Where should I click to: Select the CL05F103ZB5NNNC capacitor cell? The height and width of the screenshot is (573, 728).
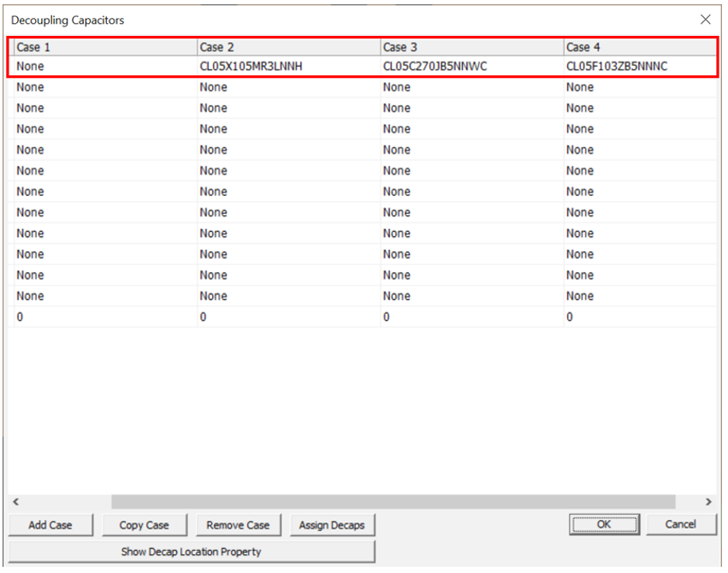pyautogui.click(x=616, y=66)
